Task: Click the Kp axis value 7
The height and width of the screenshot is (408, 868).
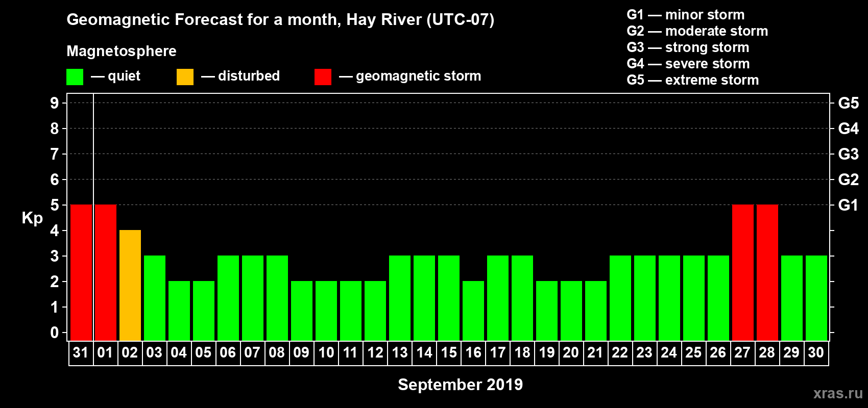Action: pos(55,154)
